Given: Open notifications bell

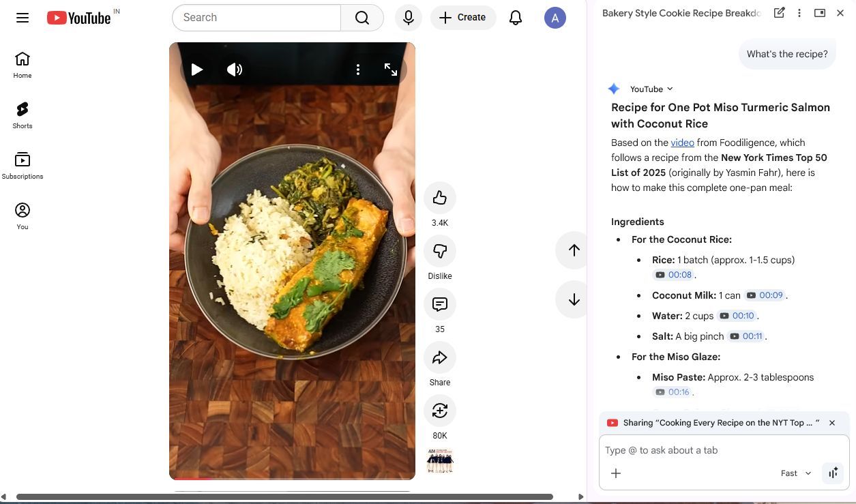Looking at the screenshot, I should [x=516, y=18].
